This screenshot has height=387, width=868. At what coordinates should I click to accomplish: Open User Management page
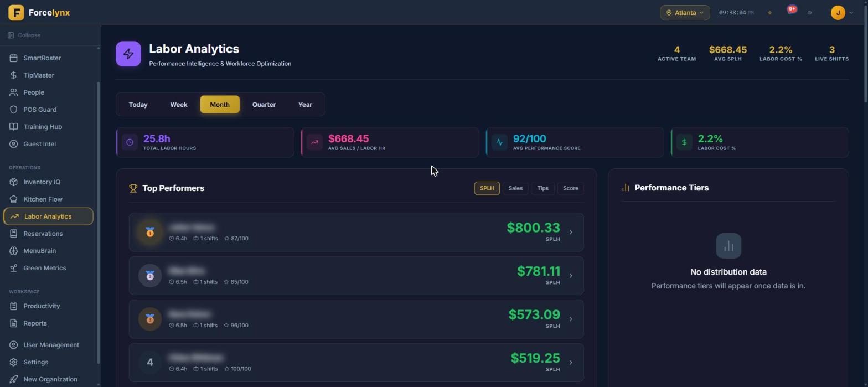click(48, 345)
